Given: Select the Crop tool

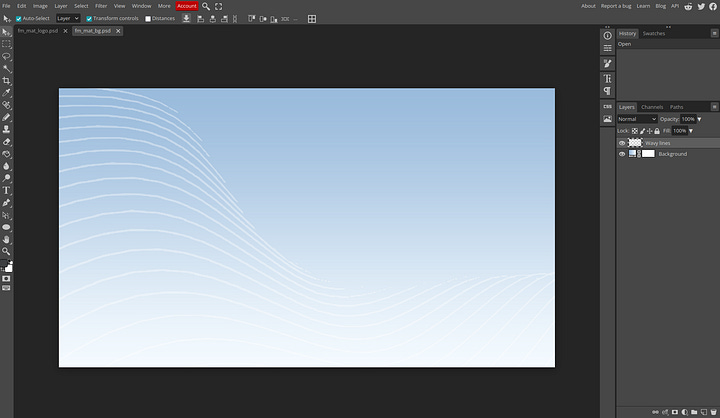Looking at the screenshot, I should 6,81.
